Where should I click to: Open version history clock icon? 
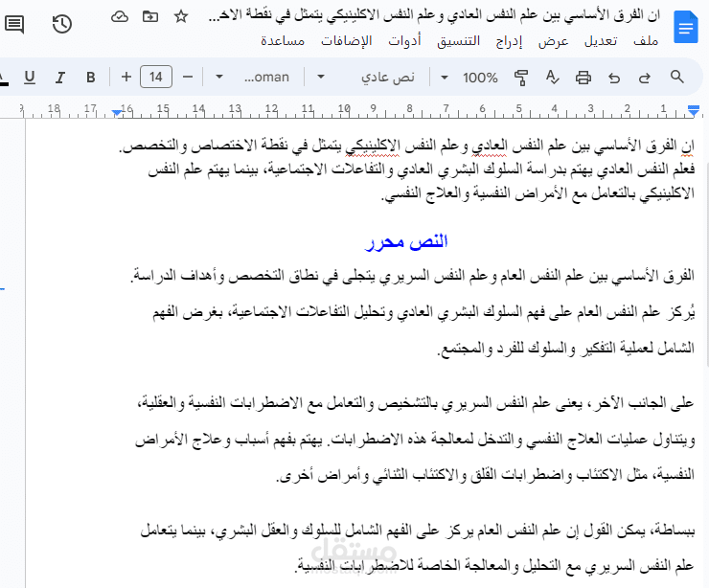click(x=62, y=24)
